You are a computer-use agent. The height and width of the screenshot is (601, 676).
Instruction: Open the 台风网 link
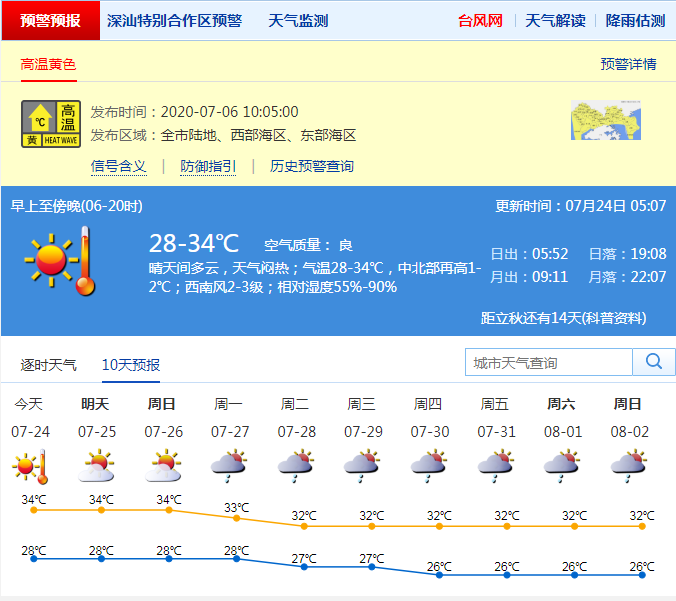point(480,20)
